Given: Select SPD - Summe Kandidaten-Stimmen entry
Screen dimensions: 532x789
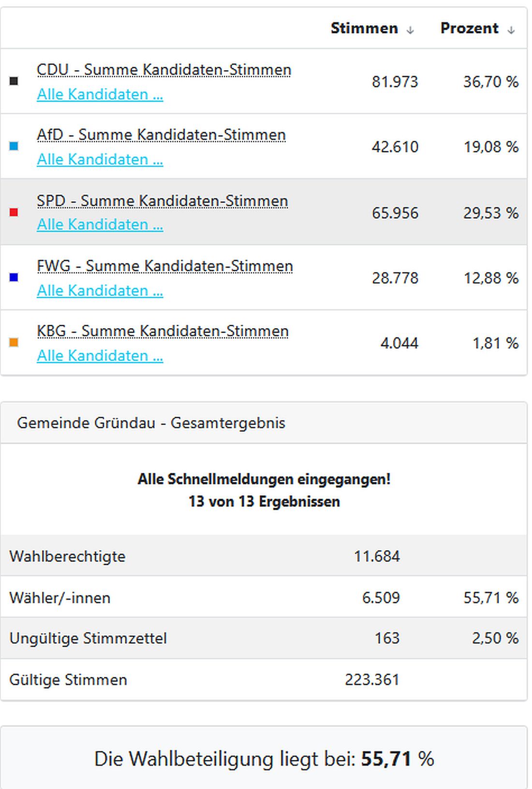Looking at the screenshot, I should point(163,200).
